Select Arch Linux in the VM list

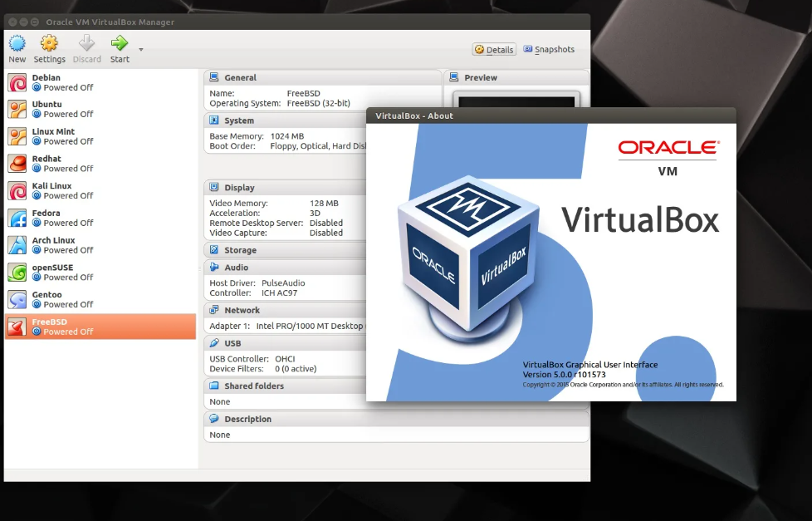100,245
